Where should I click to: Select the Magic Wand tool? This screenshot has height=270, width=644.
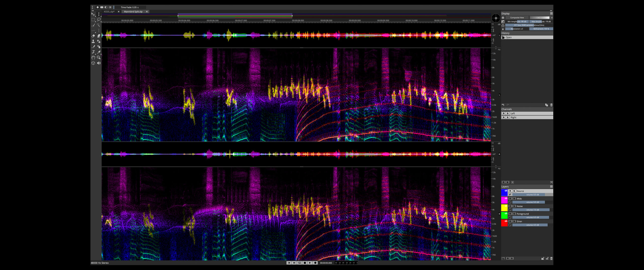coord(99,25)
